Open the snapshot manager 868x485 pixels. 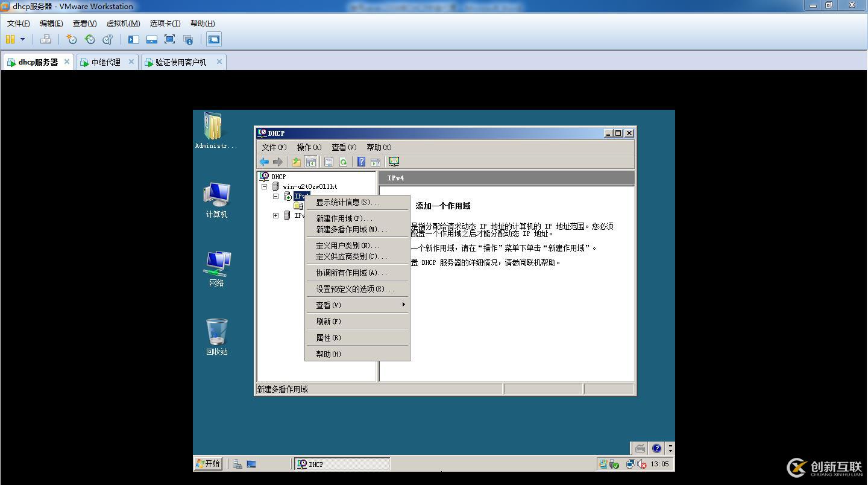click(x=108, y=39)
